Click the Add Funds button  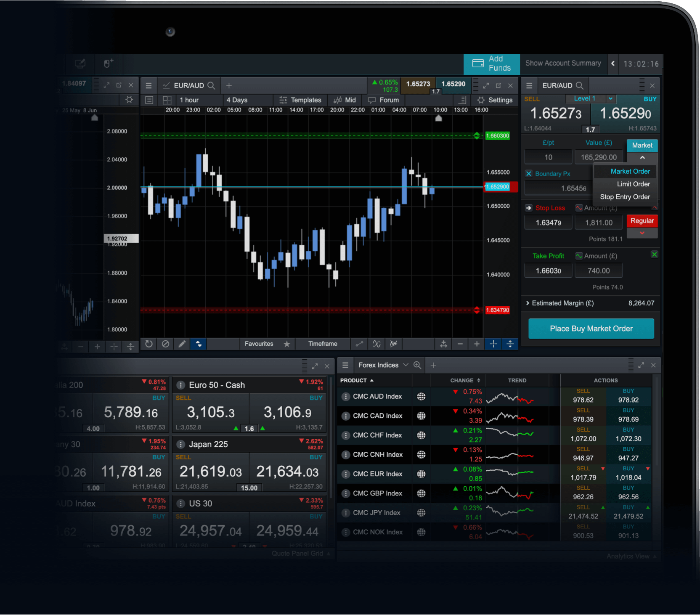(491, 64)
